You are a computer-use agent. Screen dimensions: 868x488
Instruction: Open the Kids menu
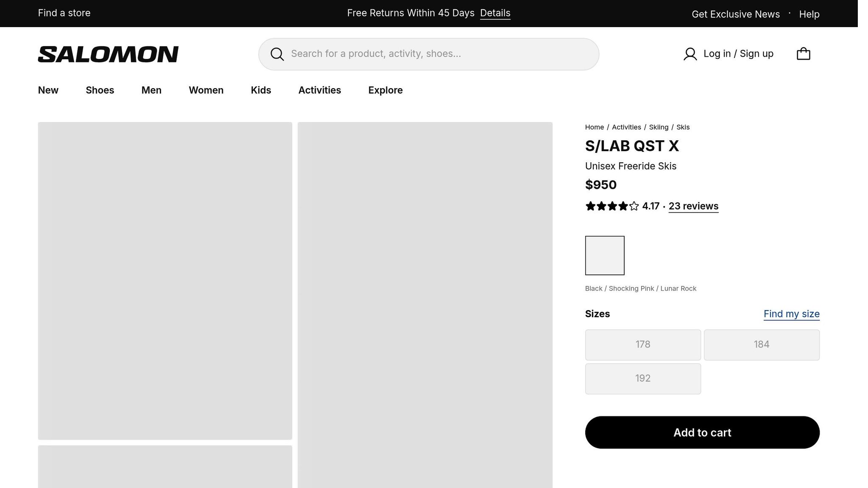[x=261, y=90]
